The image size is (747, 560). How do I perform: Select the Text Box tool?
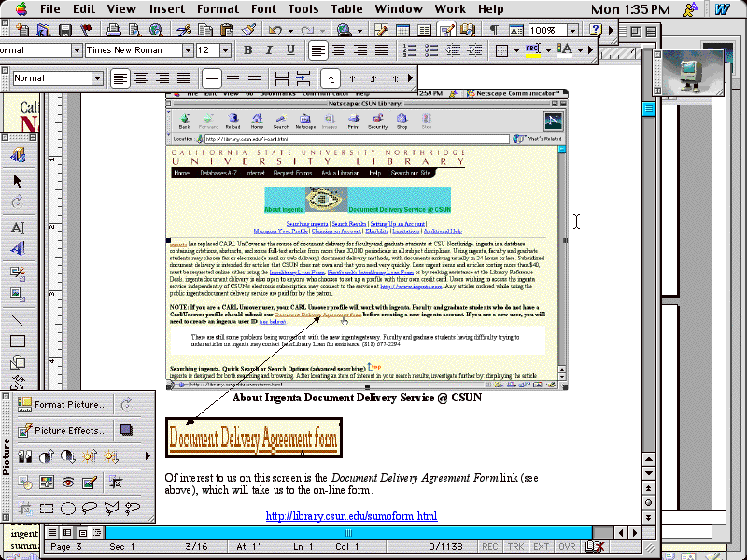pyautogui.click(x=18, y=228)
